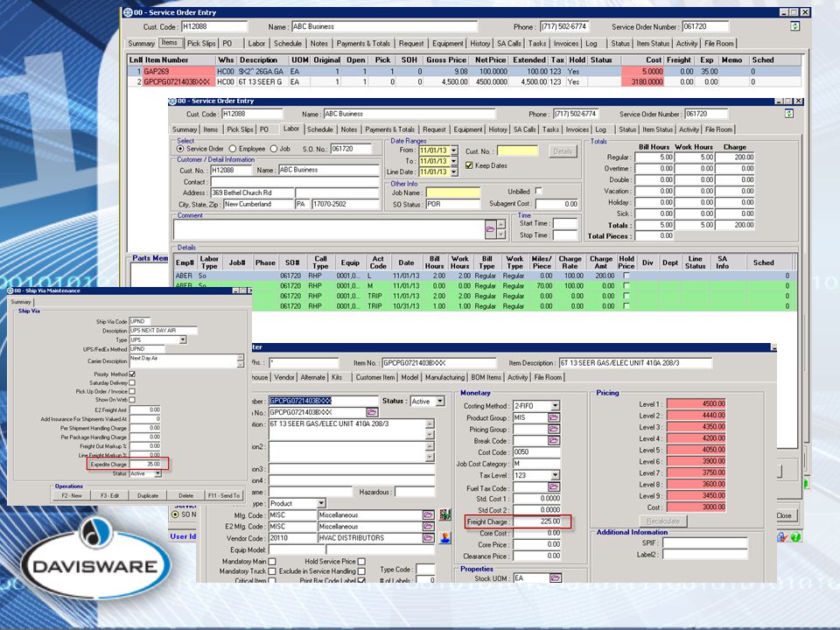Click the green help icon near Close button
840x630 pixels.
tap(795, 536)
